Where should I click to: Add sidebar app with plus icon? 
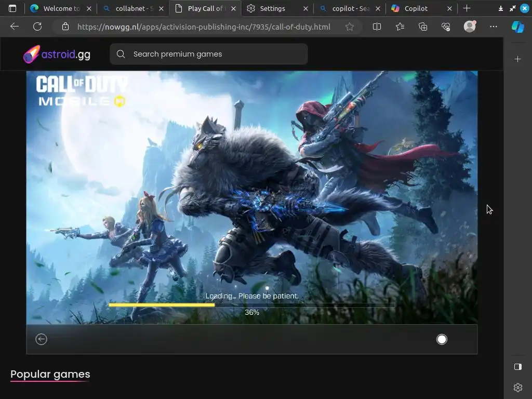[x=518, y=59]
